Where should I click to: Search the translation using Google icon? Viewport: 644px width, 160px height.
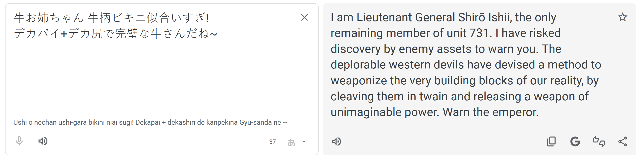click(x=575, y=142)
